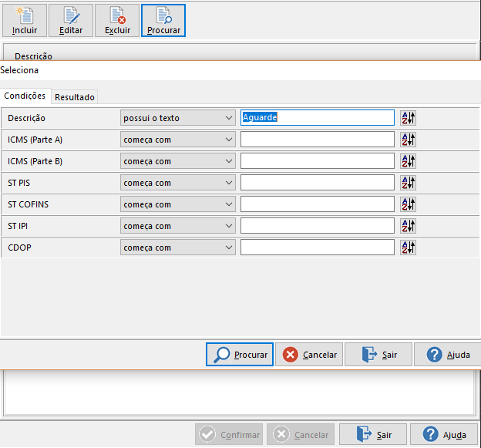This screenshot has width=481, height=448.
Task: Click Sair in the Seleciona dialog
Action: [378, 355]
